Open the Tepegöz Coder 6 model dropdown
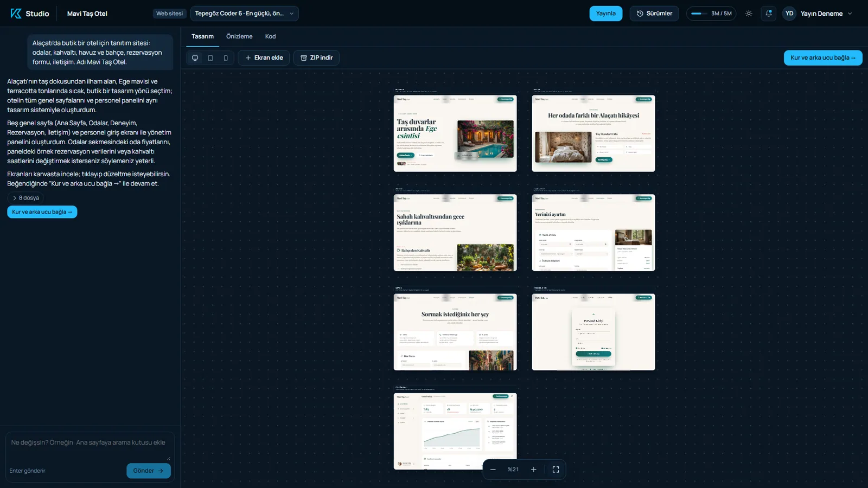This screenshot has height=488, width=868. (x=244, y=14)
